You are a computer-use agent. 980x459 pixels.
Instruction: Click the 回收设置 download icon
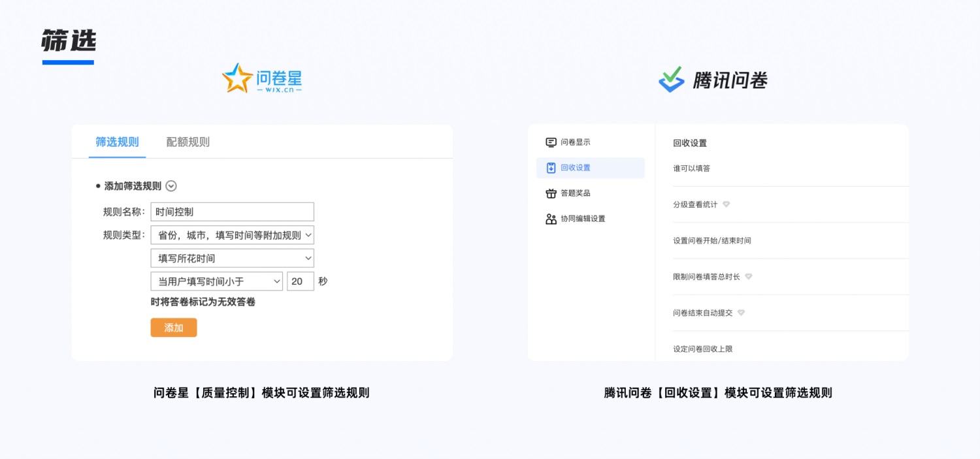[551, 168]
